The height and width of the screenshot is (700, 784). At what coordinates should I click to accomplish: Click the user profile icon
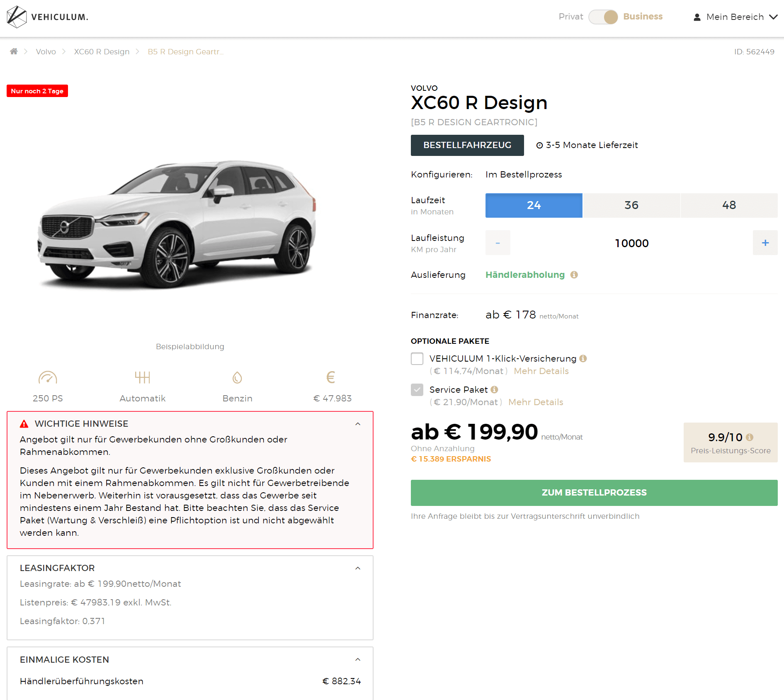click(x=697, y=17)
